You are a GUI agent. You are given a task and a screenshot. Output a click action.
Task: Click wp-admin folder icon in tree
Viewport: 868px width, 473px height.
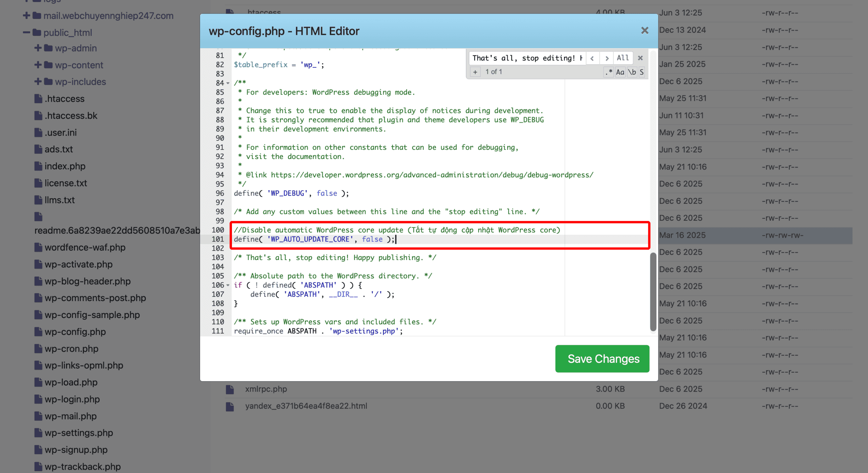click(48, 48)
